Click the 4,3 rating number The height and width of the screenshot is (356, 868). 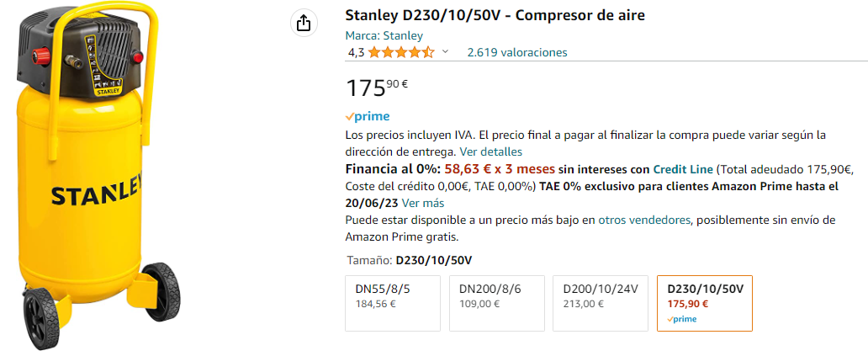(x=356, y=52)
